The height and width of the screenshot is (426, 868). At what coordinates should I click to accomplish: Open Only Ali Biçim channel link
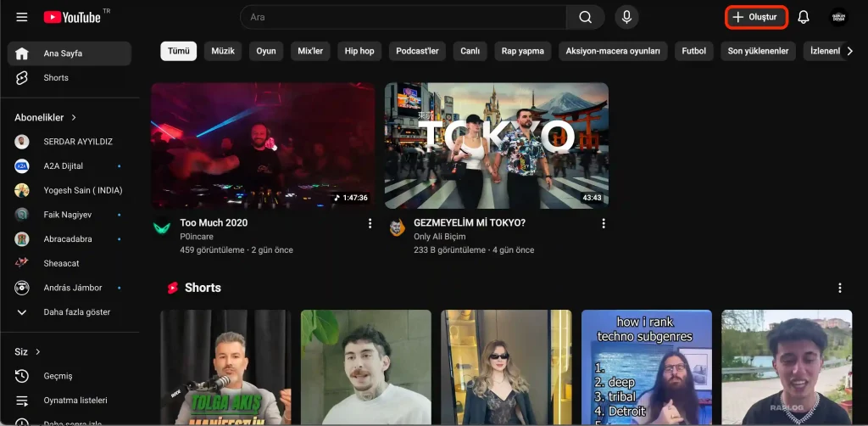tap(440, 237)
